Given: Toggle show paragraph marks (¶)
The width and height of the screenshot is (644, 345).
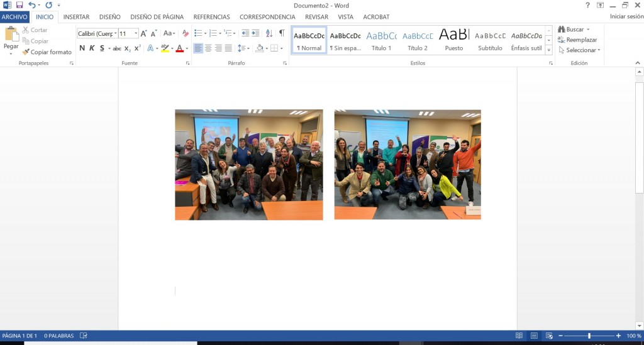Looking at the screenshot, I should 282,33.
